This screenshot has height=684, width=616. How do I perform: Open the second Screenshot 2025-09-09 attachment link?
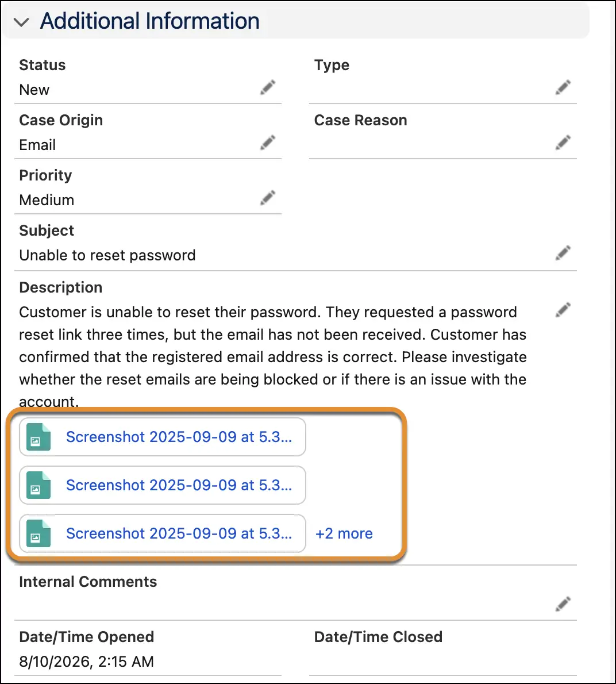(179, 485)
